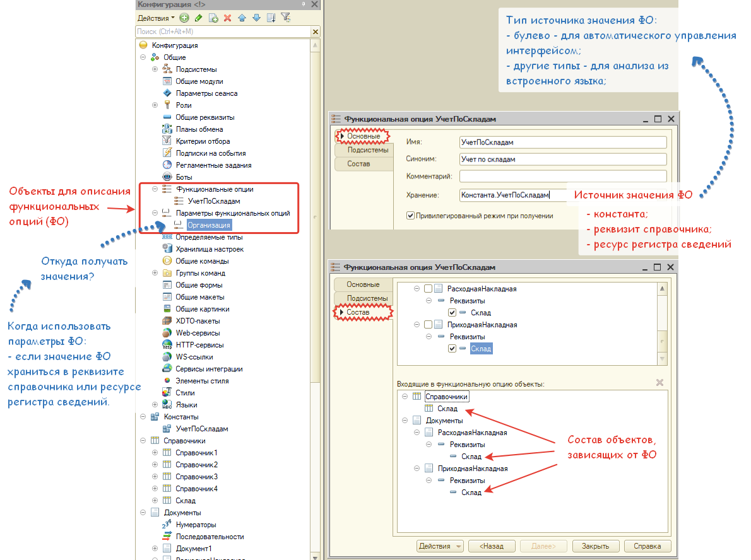Switch to the Основные tab above the РасходнаяНакладная tree
The image size is (751, 560).
coord(363,284)
